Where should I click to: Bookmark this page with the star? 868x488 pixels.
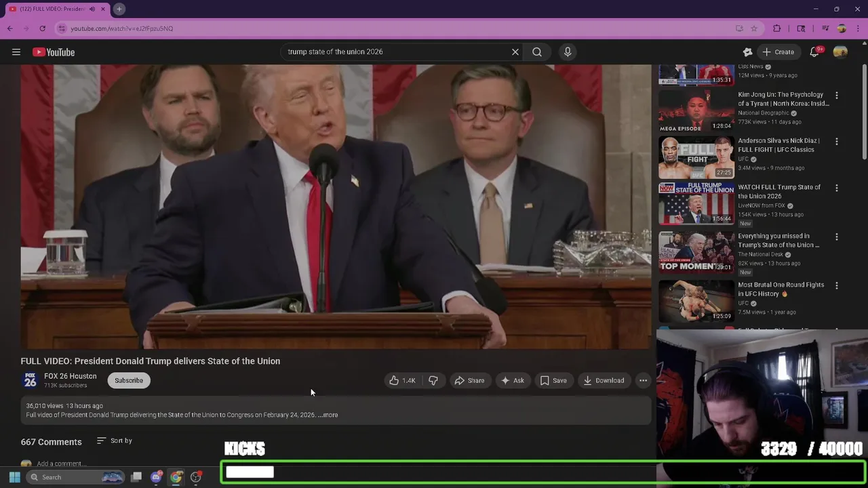pos(754,28)
